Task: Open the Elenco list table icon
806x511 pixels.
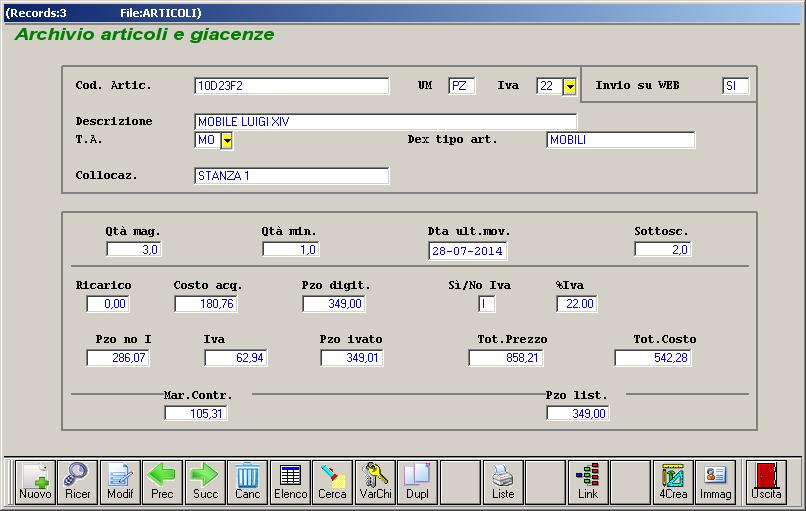Action: tap(290, 482)
